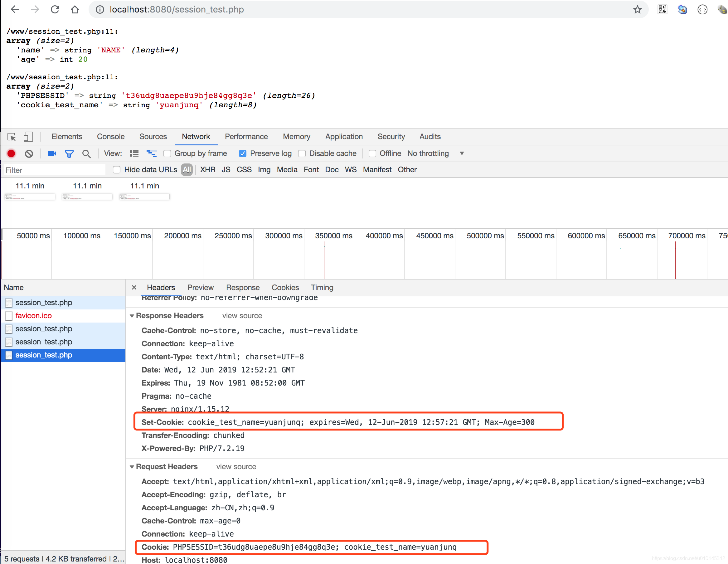The height and width of the screenshot is (564, 728).
Task: Switch to the Performance tab
Action: click(246, 137)
